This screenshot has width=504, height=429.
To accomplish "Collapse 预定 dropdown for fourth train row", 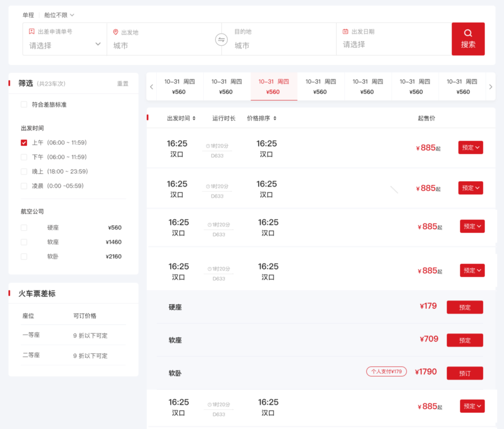I will click(x=472, y=271).
